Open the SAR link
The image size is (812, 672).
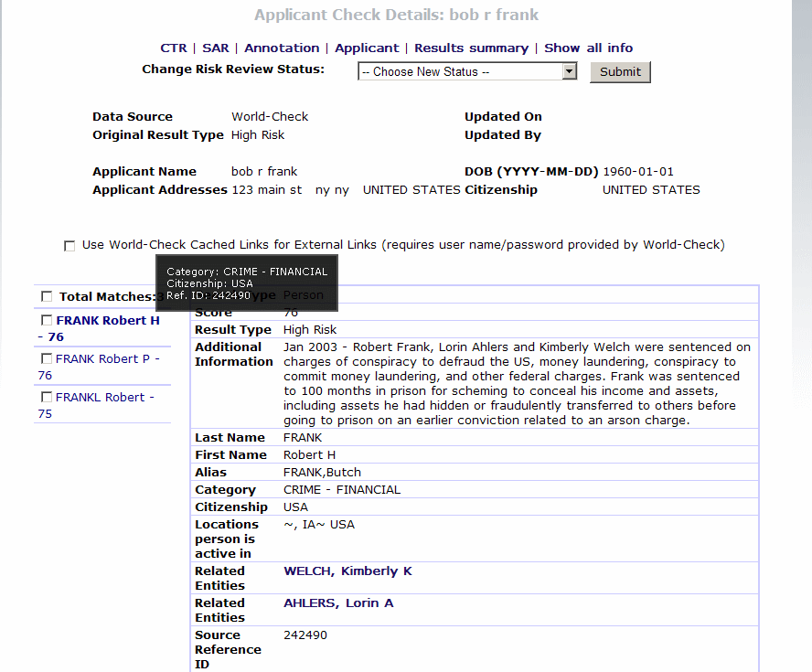pos(216,48)
